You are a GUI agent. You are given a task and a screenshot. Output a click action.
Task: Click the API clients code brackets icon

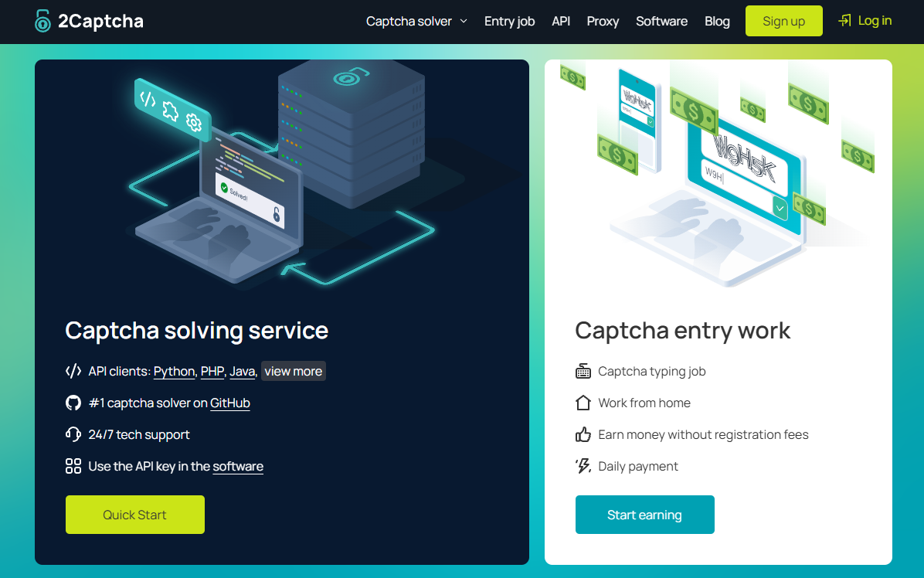coord(73,372)
